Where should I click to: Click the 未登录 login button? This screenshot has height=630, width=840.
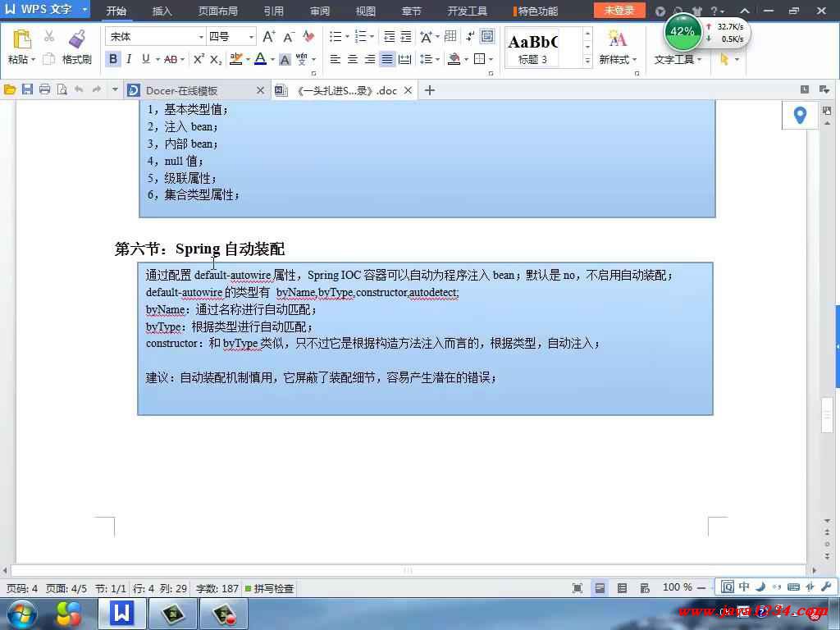tap(619, 11)
